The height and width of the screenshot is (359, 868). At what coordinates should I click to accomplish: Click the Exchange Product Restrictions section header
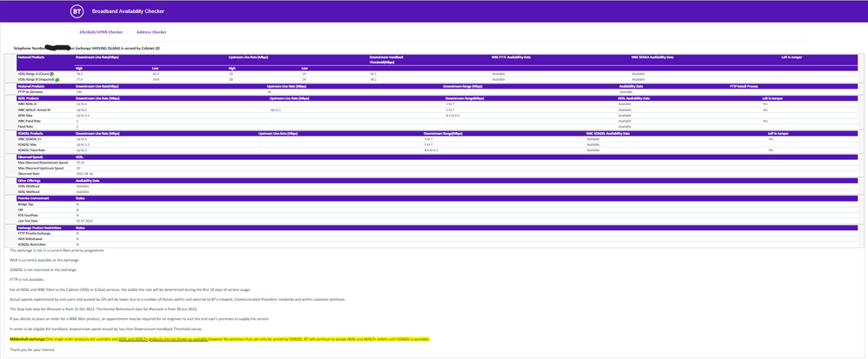click(39, 228)
